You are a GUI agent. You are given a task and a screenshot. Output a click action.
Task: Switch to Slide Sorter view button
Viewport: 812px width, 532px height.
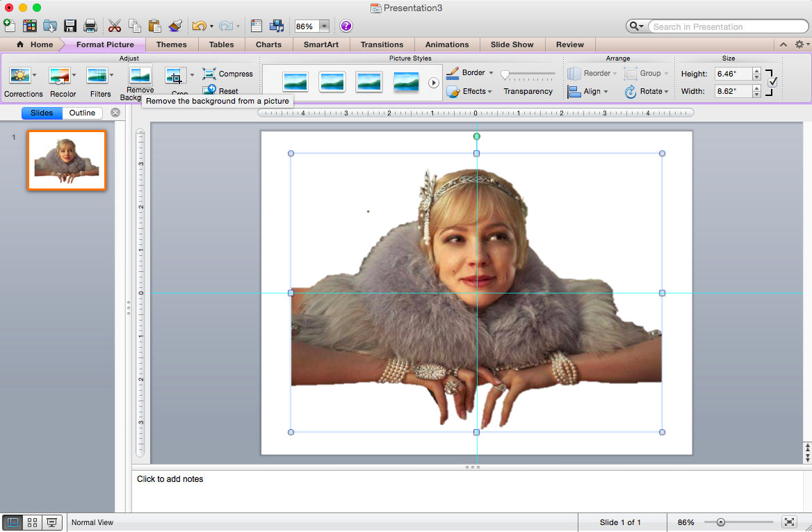point(32,522)
